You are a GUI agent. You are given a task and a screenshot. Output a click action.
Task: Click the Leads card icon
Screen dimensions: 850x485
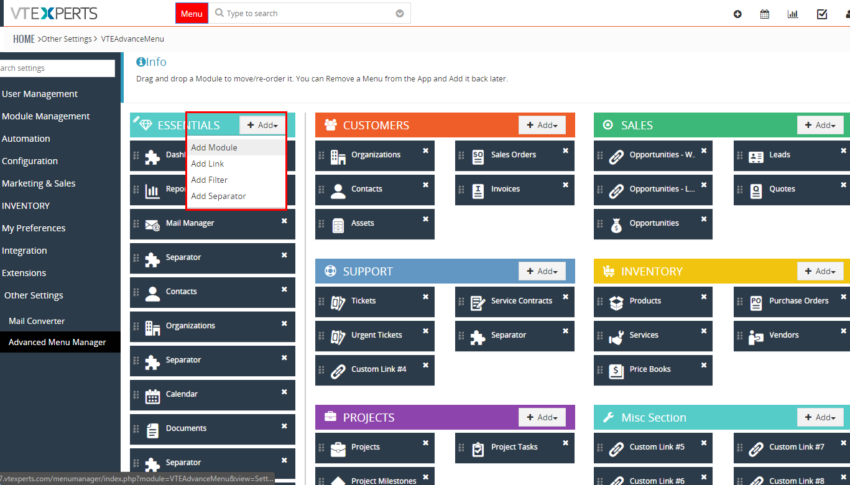point(756,157)
